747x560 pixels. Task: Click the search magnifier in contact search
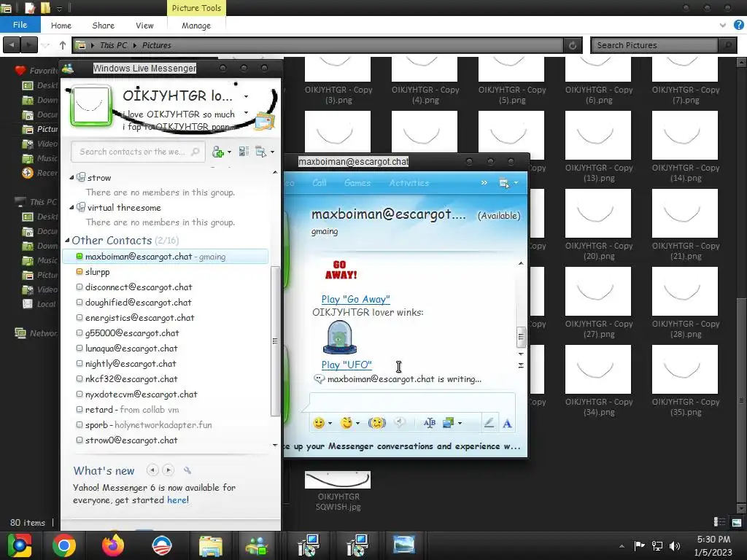click(x=196, y=152)
